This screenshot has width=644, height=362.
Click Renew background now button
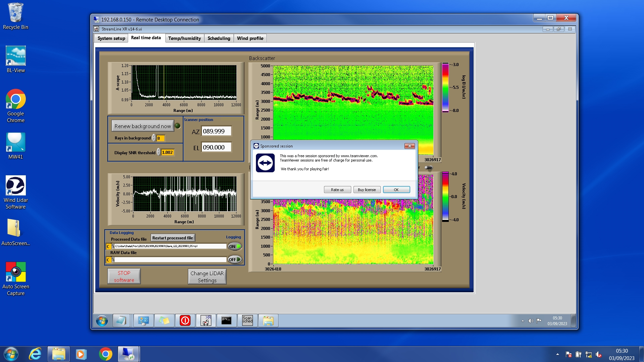point(143,126)
